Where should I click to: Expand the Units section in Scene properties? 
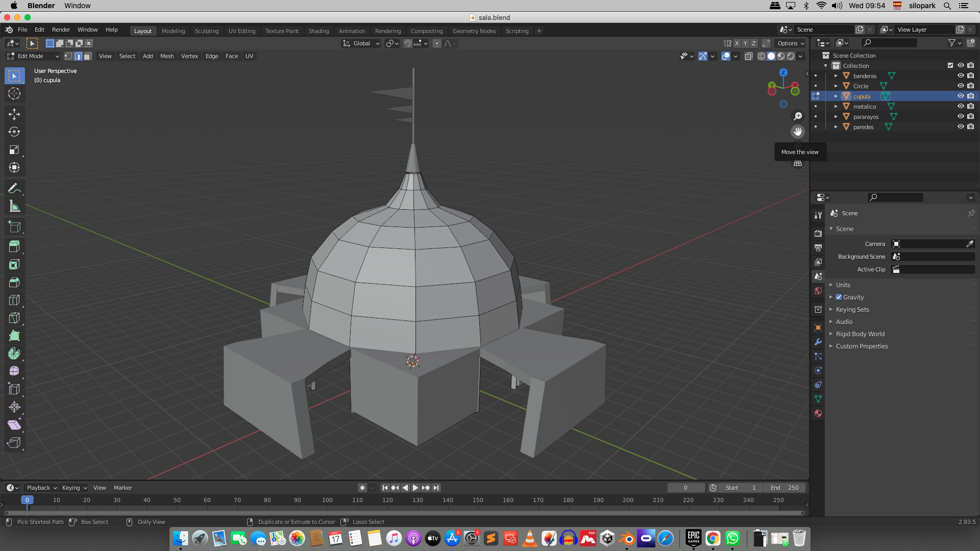pyautogui.click(x=843, y=285)
